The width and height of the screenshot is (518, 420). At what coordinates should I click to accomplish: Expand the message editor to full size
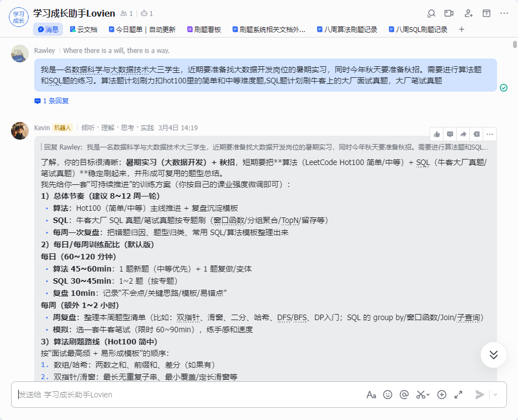pyautogui.click(x=458, y=395)
